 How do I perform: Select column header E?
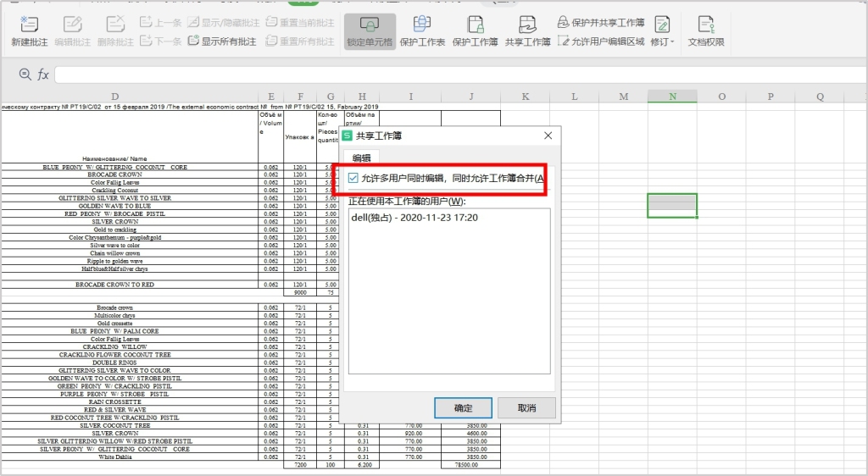271,97
